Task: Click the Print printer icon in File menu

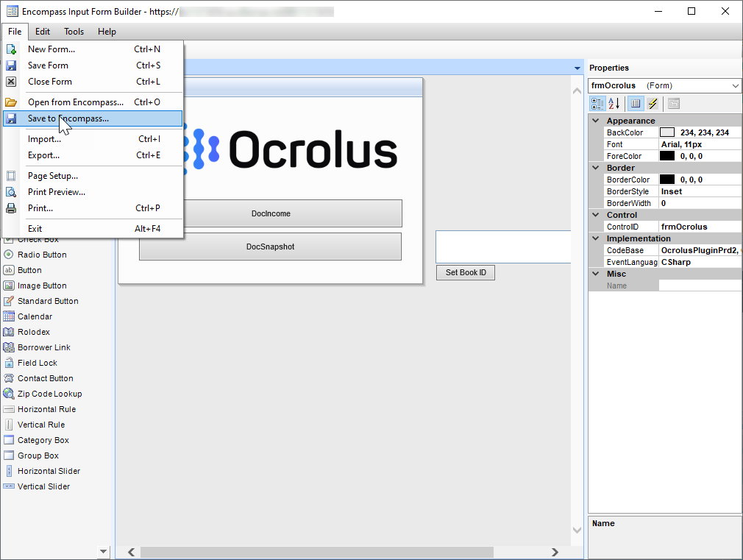Action: (11, 208)
